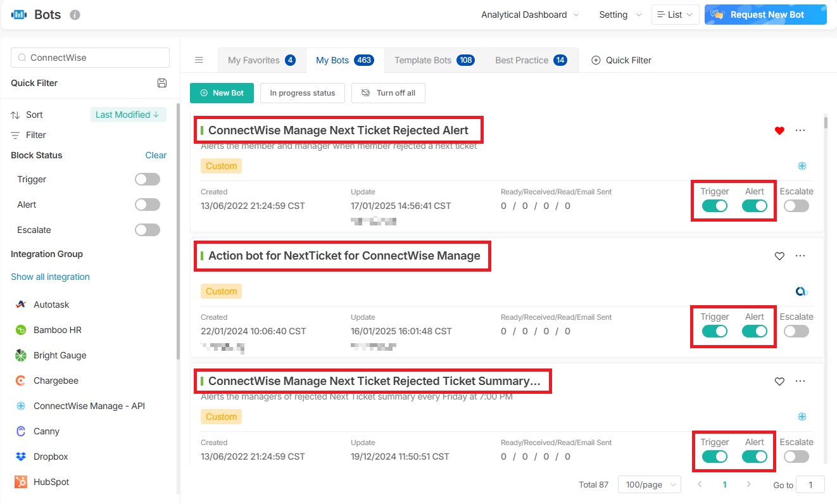This screenshot has height=504, width=837.
Task: Disable Alert on Action bot for NextTicket
Action: pos(754,331)
